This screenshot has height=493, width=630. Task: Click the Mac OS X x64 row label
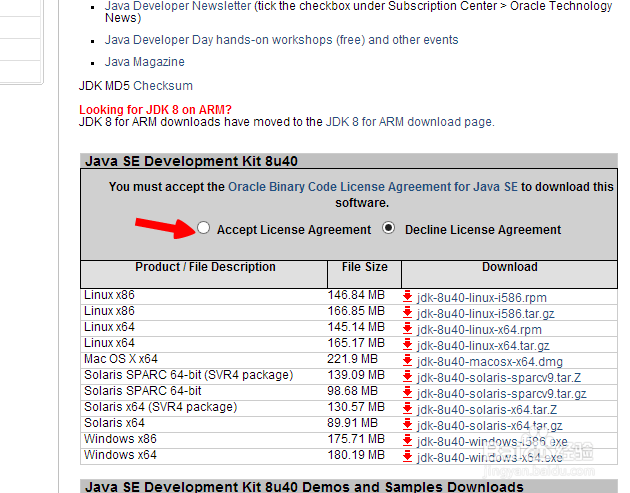(x=121, y=359)
